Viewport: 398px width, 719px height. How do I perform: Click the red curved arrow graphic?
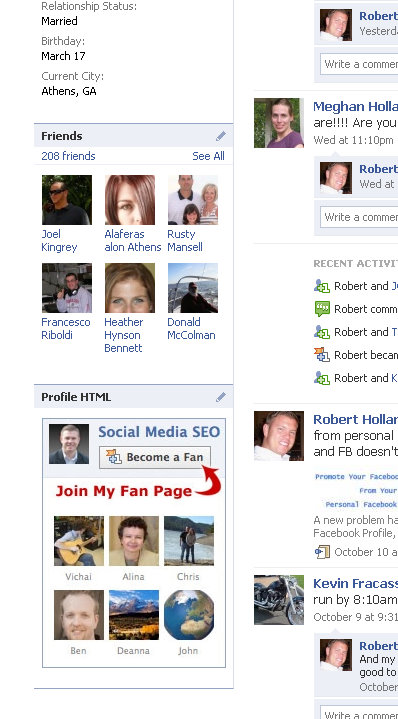coord(209,481)
